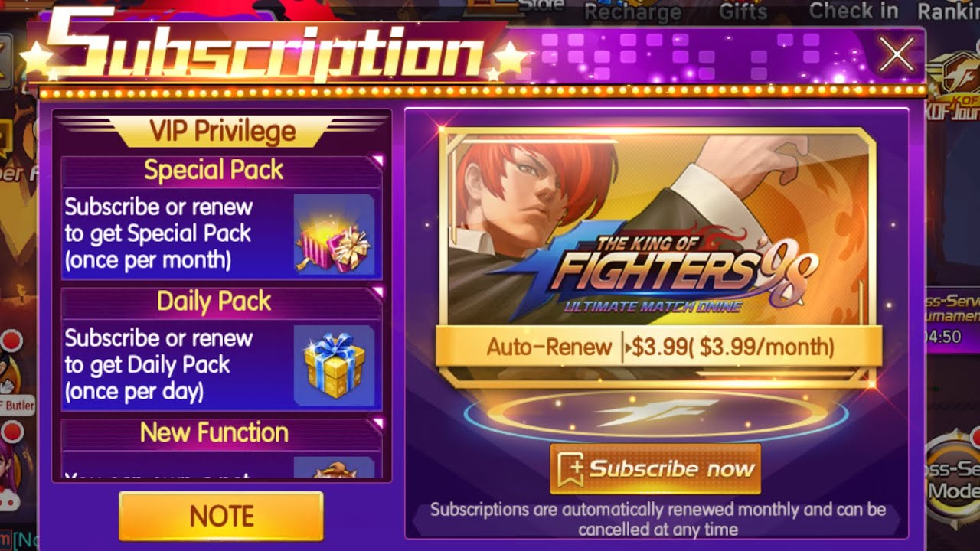980x551 pixels.
Task: Open the Recharge menu at top
Action: click(x=632, y=11)
